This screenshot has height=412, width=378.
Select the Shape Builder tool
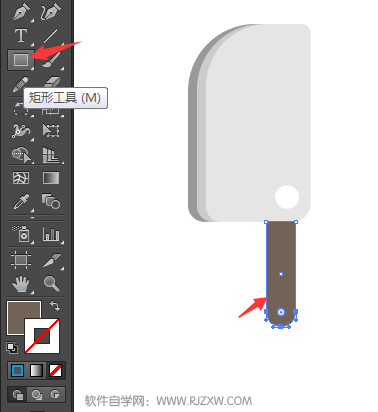tap(21, 155)
